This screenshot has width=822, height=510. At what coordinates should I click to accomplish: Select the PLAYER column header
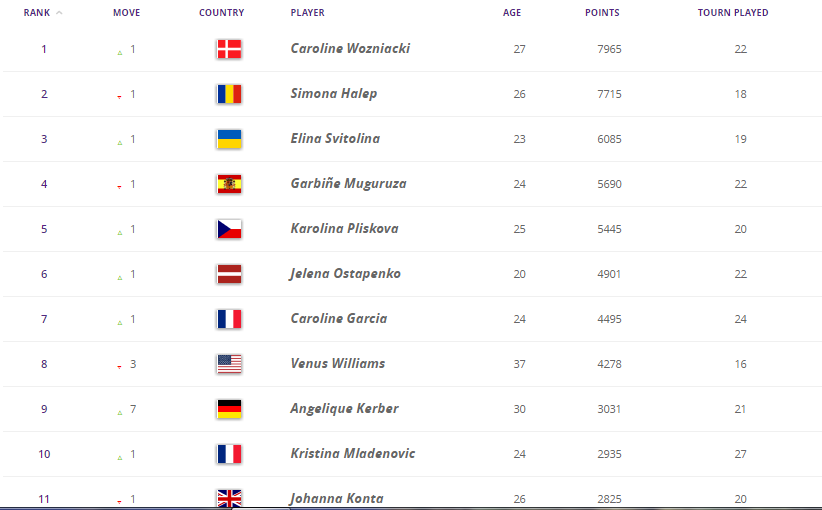pyautogui.click(x=307, y=13)
